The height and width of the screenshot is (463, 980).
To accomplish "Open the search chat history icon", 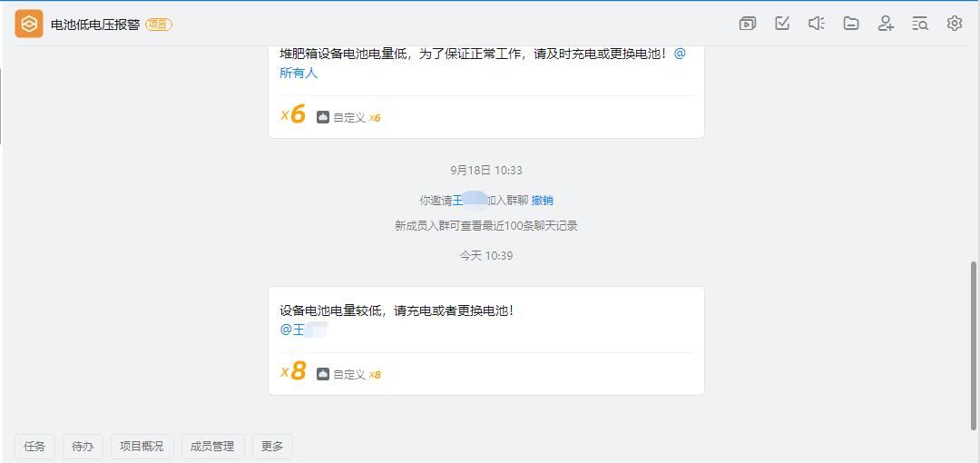I will point(920,24).
